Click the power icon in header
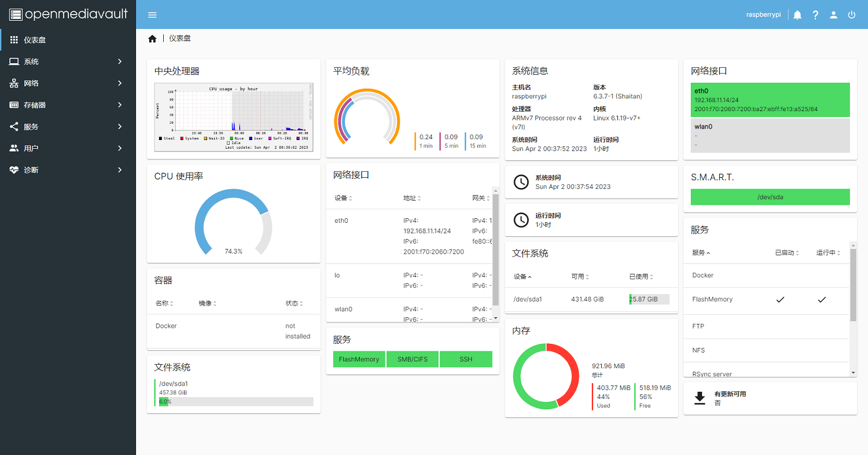868x455 pixels. tap(851, 15)
